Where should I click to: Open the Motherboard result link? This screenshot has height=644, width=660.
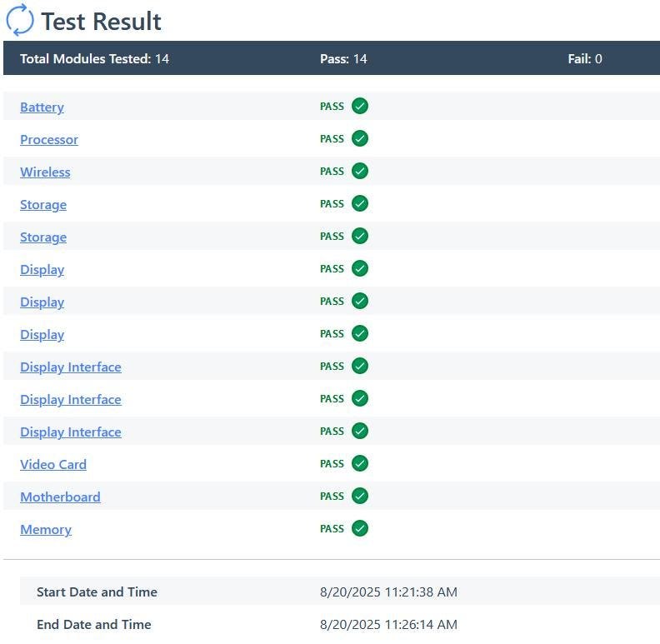coord(60,497)
